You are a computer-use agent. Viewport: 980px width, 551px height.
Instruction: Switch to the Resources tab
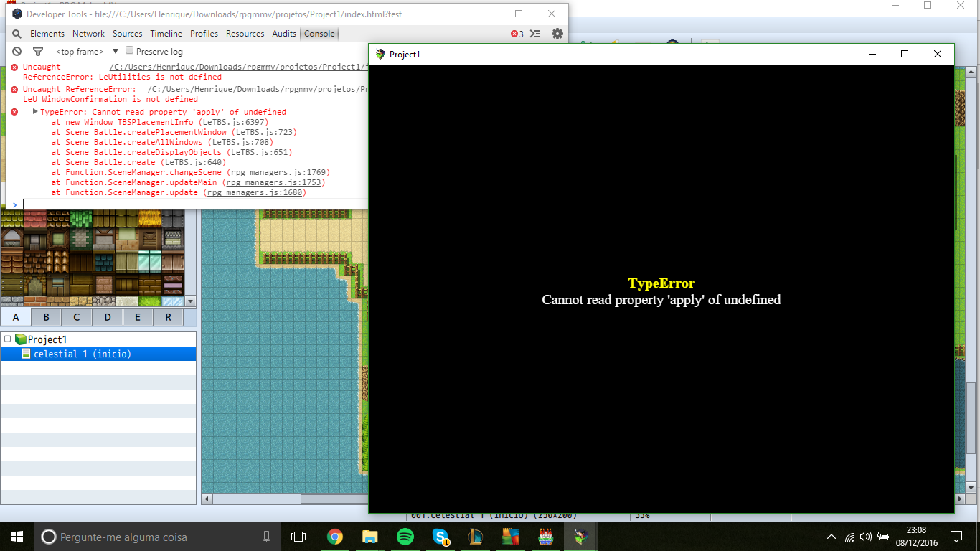pyautogui.click(x=245, y=34)
